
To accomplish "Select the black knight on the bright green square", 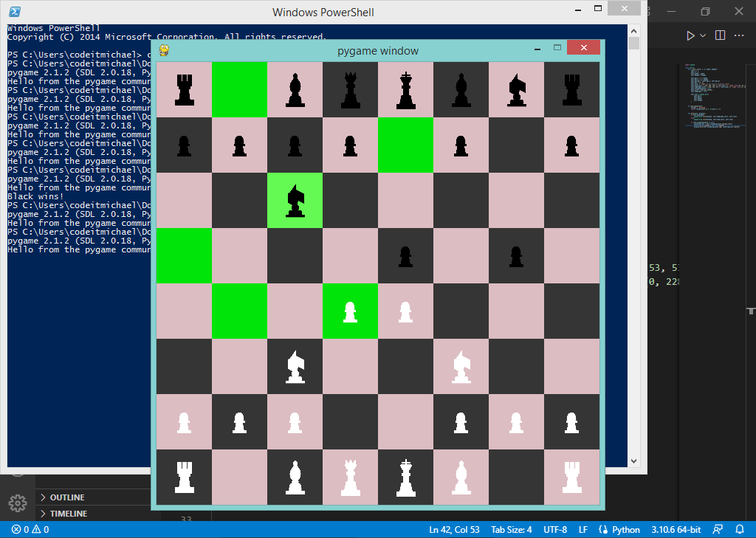I will tap(295, 201).
